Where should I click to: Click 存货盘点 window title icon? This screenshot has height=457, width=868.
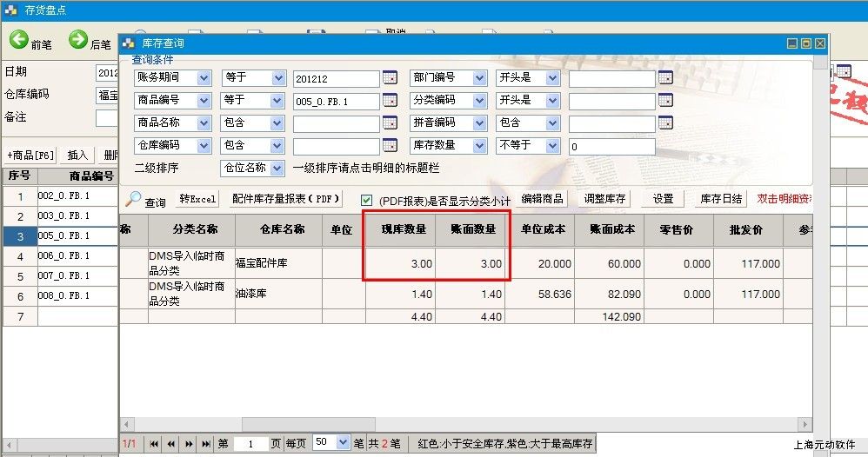click(x=10, y=10)
